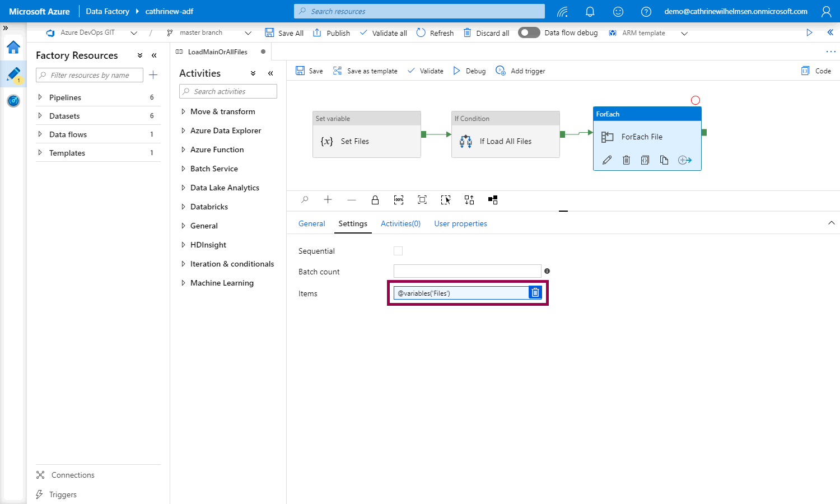The height and width of the screenshot is (504, 840).
Task: Click Add trigger button
Action: [x=520, y=71]
